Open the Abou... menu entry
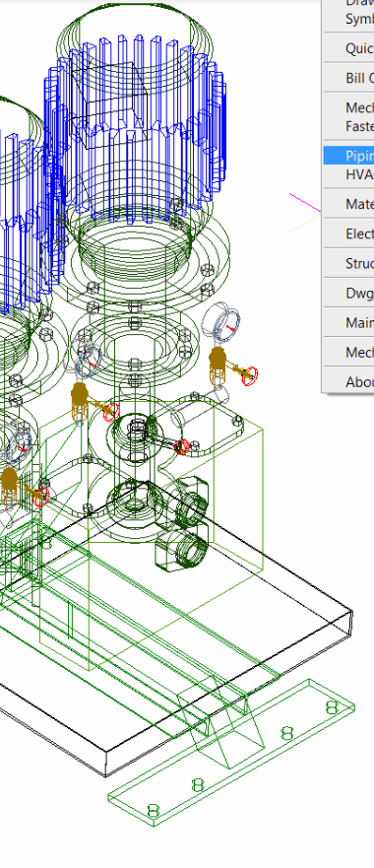The width and height of the screenshot is (374, 868). point(348,382)
